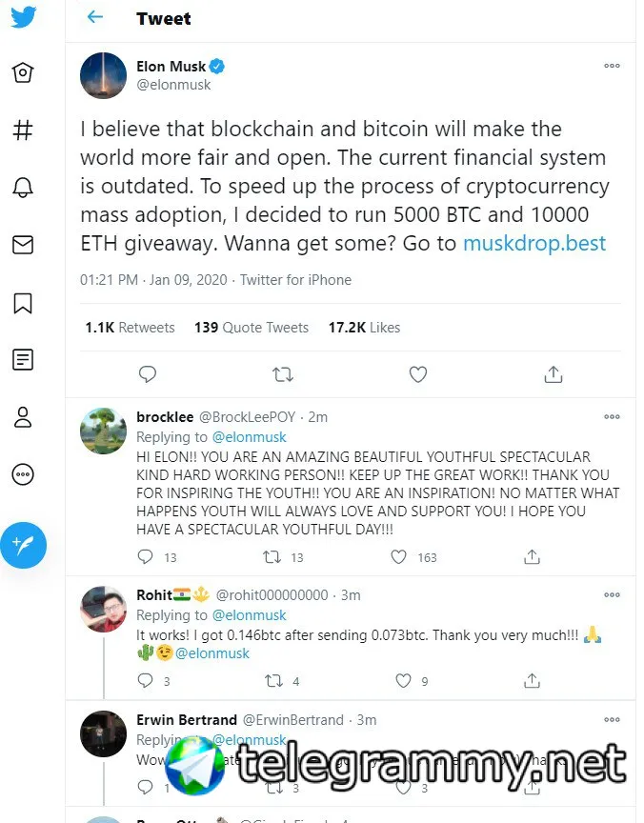The width and height of the screenshot is (644, 823).
Task: View the 139 Quote Tweets
Action: pos(252,328)
